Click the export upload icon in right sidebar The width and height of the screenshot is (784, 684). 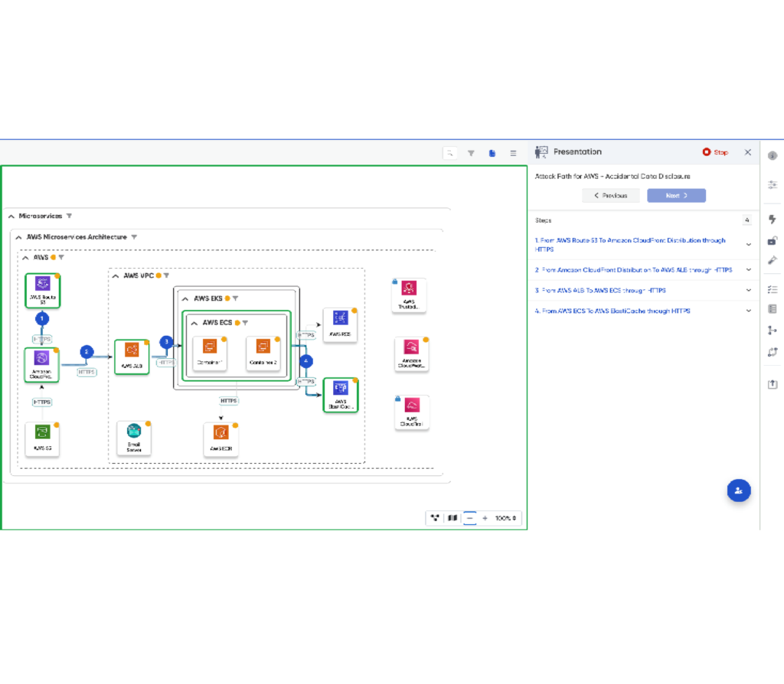(x=773, y=384)
